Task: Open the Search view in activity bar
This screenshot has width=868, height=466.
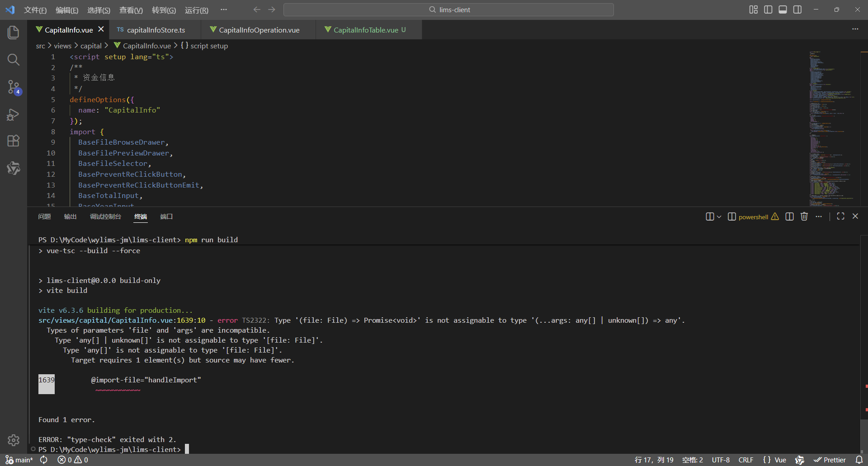Action: tap(14, 60)
